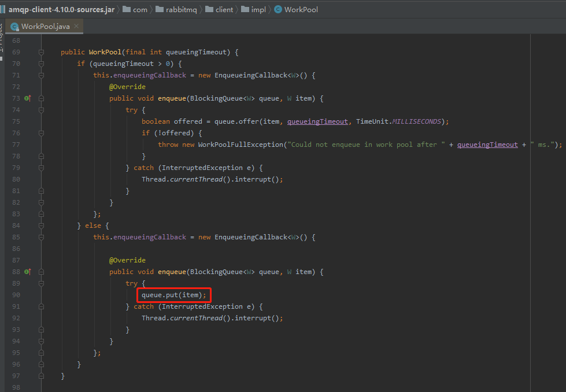Click the WorkPool constructor name on line 69
The image size is (566, 392).
coord(105,53)
